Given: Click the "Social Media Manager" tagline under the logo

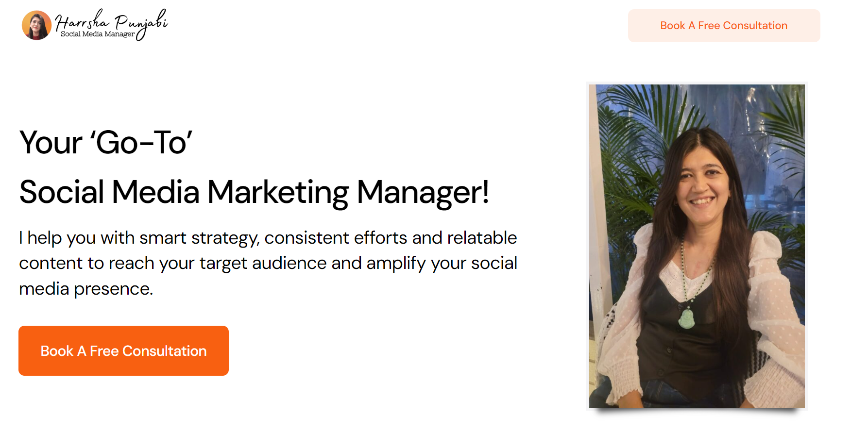Looking at the screenshot, I should coord(97,34).
